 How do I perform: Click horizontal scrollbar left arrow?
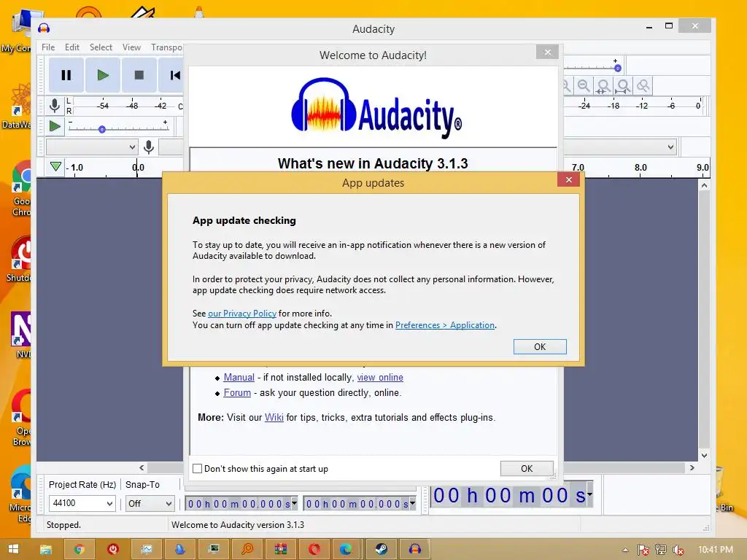coord(142,467)
